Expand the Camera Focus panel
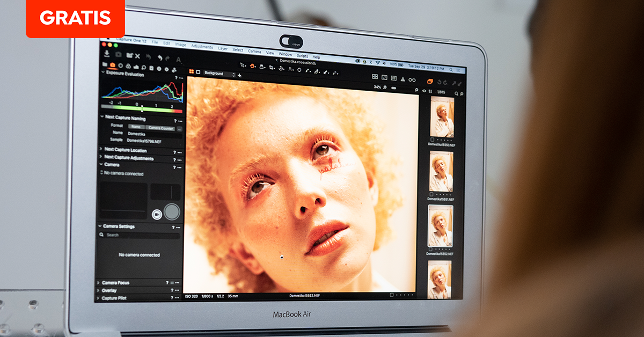644x337 pixels. tap(99, 282)
